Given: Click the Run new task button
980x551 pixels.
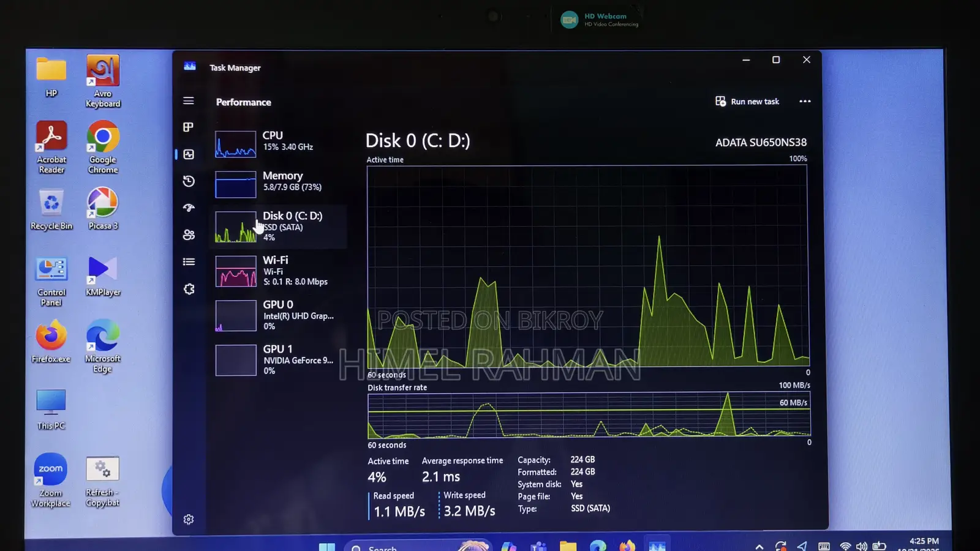Looking at the screenshot, I should [x=747, y=101].
